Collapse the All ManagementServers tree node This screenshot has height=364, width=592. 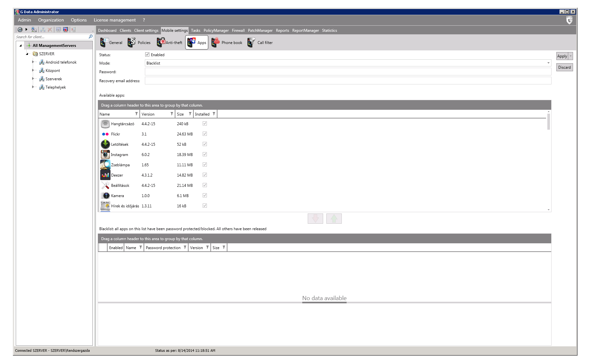[x=21, y=46]
